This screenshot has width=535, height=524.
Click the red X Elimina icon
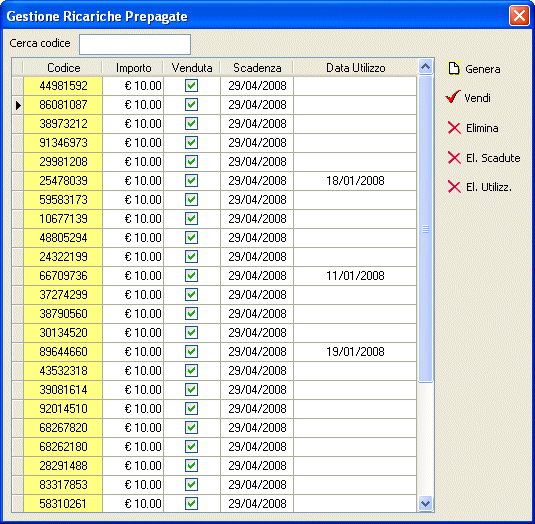[454, 128]
